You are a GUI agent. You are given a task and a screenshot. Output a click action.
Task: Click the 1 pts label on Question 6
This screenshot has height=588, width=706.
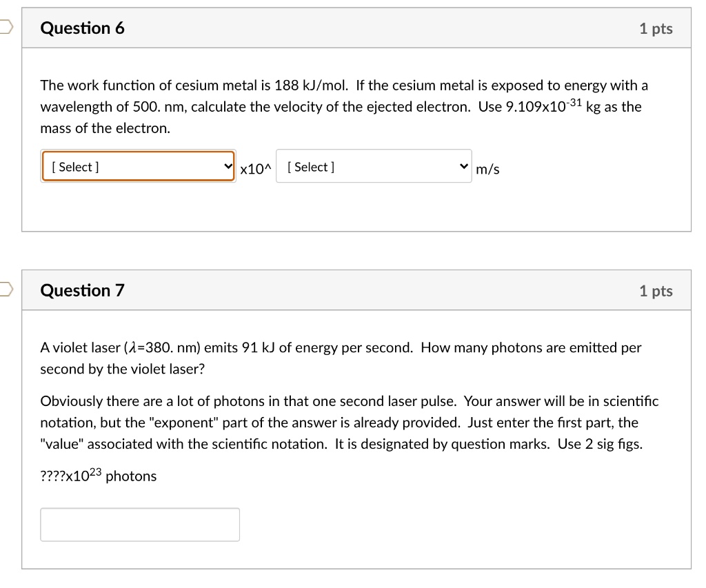(656, 28)
